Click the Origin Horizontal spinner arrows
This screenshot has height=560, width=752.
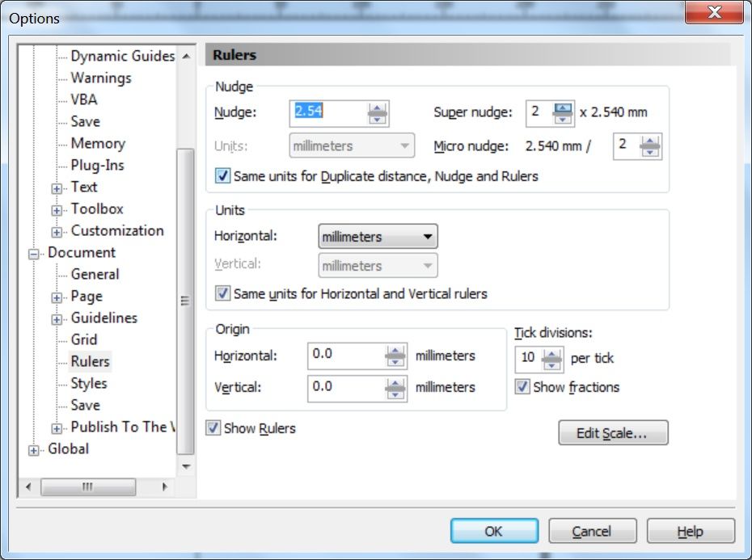[395, 356]
